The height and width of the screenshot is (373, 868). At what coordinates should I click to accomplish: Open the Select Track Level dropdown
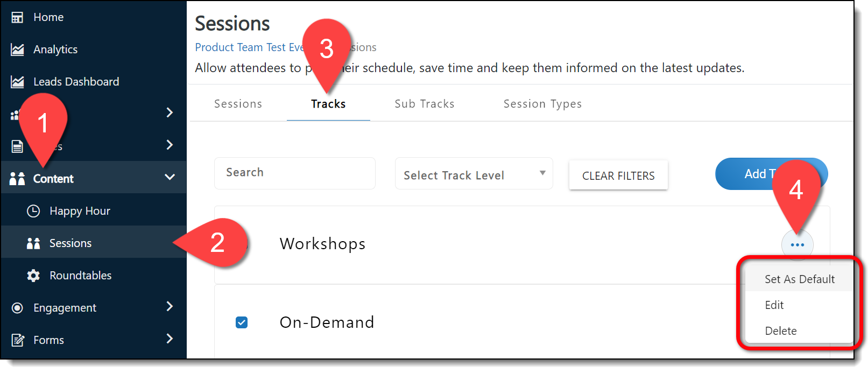click(474, 174)
